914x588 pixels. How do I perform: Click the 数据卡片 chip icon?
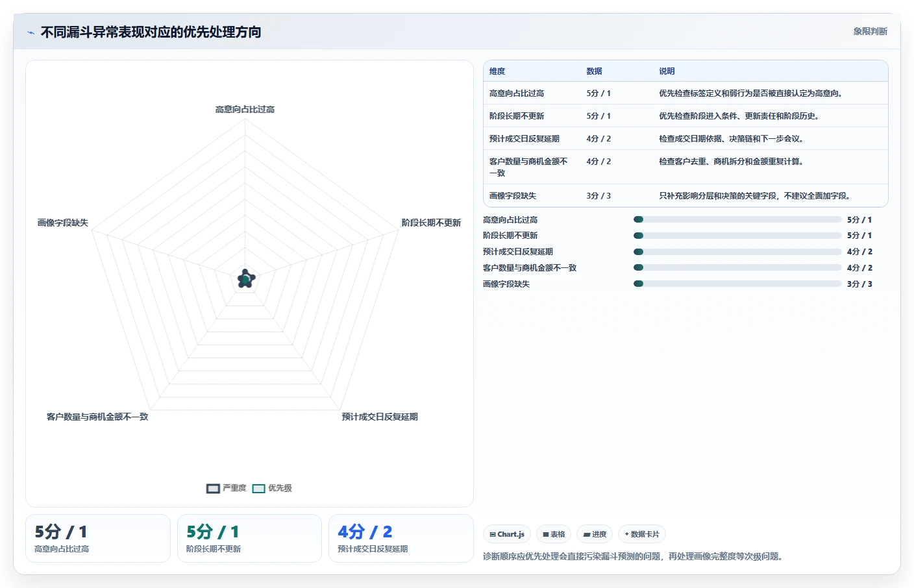pos(626,535)
